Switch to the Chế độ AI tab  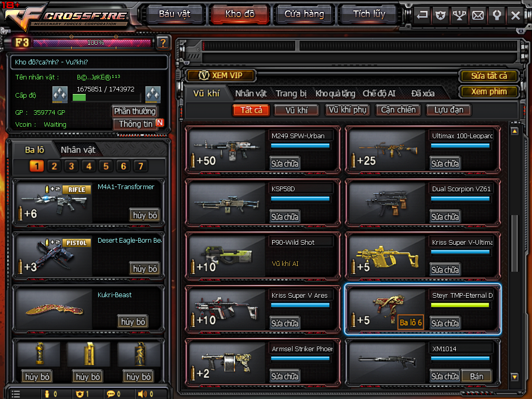pos(379,94)
